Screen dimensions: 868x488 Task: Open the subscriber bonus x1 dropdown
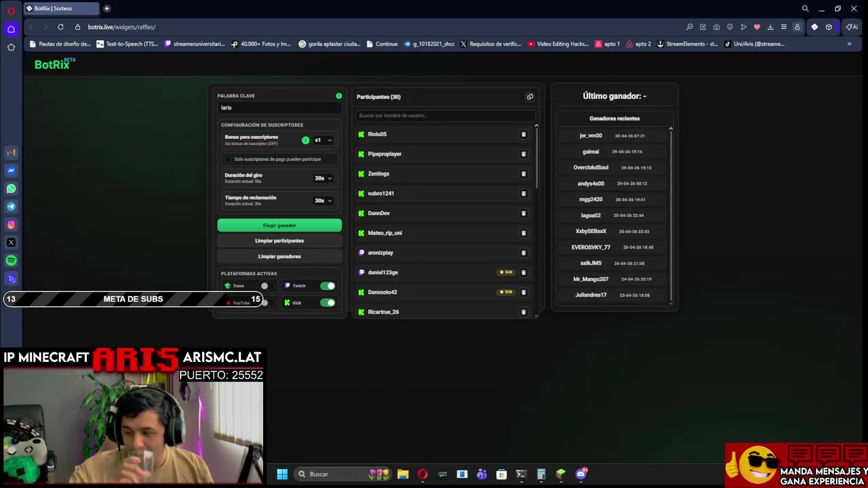point(323,140)
